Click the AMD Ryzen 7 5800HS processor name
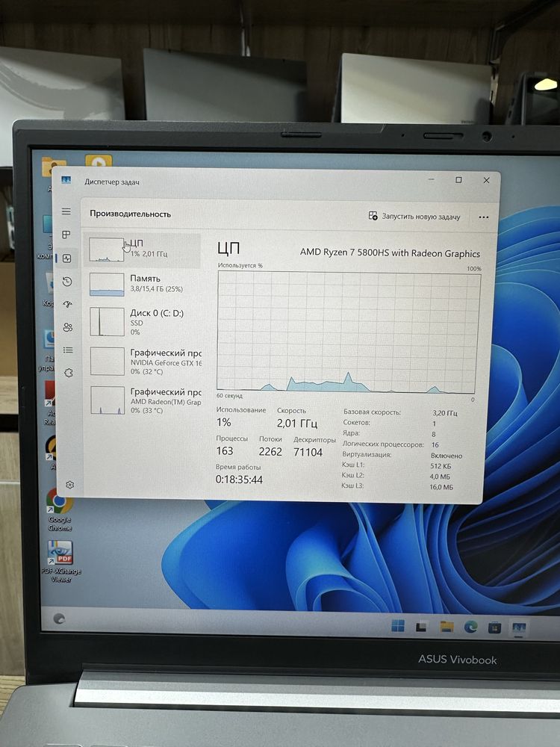This screenshot has height=747, width=560. (x=390, y=253)
